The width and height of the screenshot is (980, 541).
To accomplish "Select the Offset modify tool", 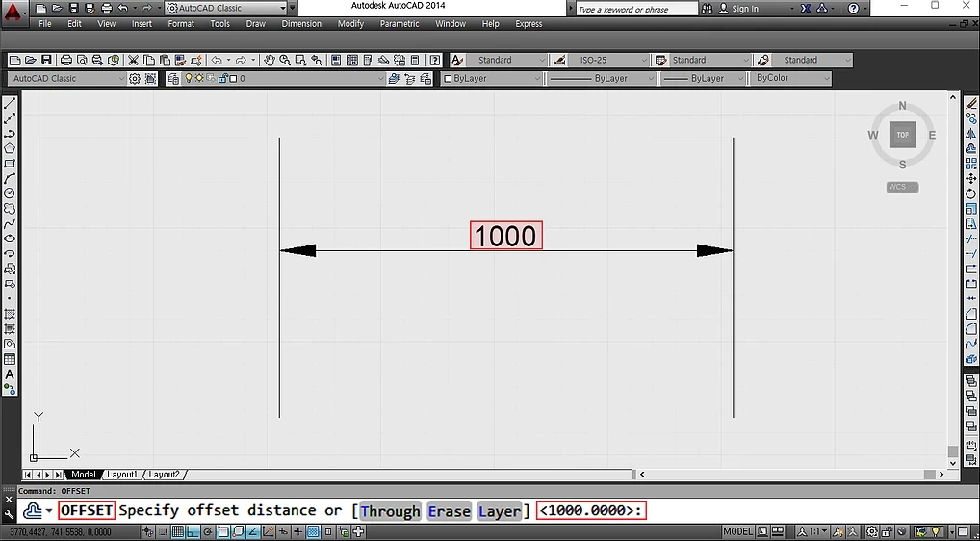I will coord(970,148).
